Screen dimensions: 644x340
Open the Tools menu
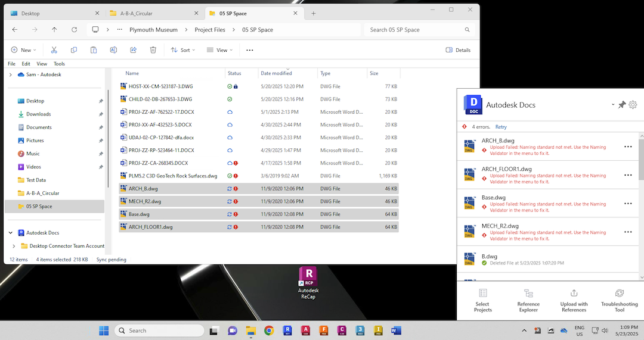[59, 64]
